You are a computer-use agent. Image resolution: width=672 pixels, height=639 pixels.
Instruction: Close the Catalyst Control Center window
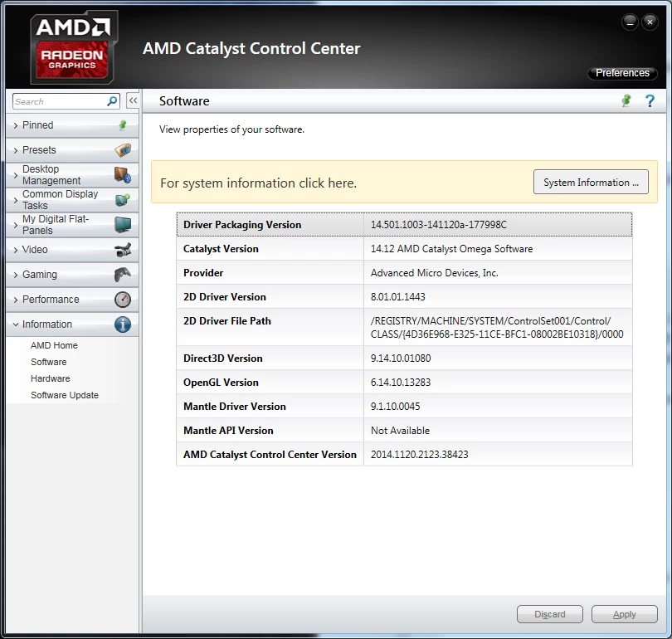point(650,22)
